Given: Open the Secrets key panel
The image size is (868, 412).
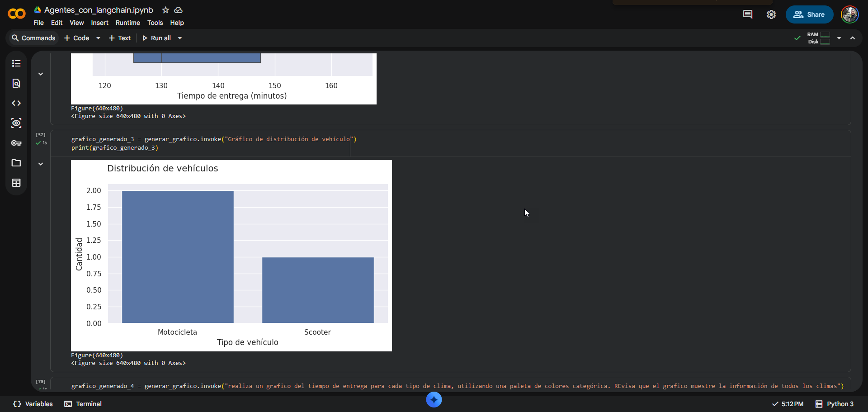Looking at the screenshot, I should coord(16,143).
